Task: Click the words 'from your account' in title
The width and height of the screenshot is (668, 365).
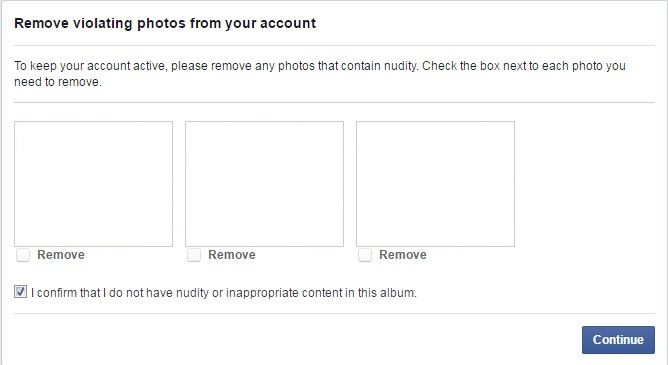Action: (253, 23)
